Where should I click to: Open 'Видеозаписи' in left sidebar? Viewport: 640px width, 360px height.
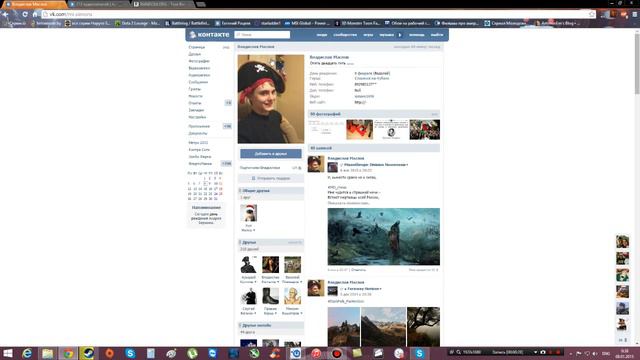pyautogui.click(x=199, y=68)
